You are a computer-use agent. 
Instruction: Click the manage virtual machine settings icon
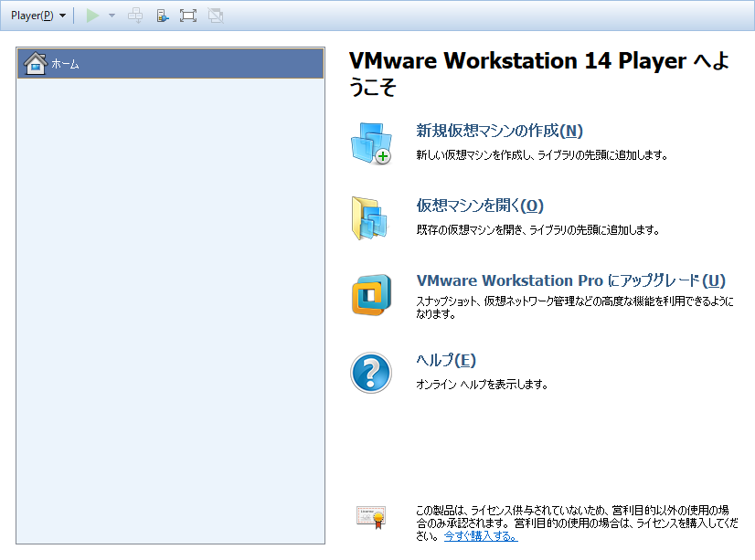(x=163, y=16)
